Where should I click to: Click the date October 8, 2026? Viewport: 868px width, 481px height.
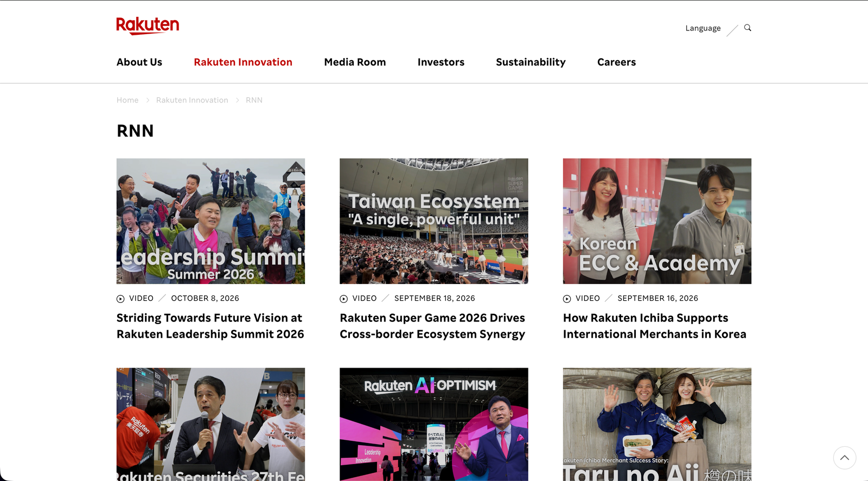click(205, 299)
